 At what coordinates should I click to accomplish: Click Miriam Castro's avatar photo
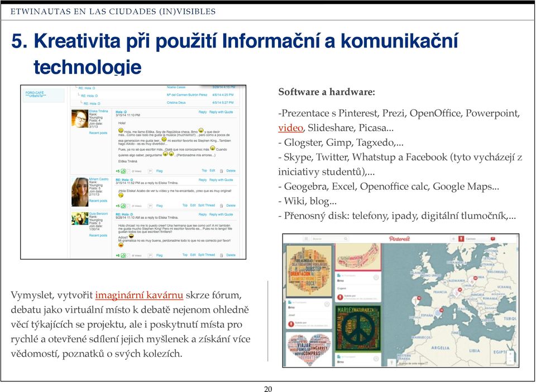coord(80,192)
